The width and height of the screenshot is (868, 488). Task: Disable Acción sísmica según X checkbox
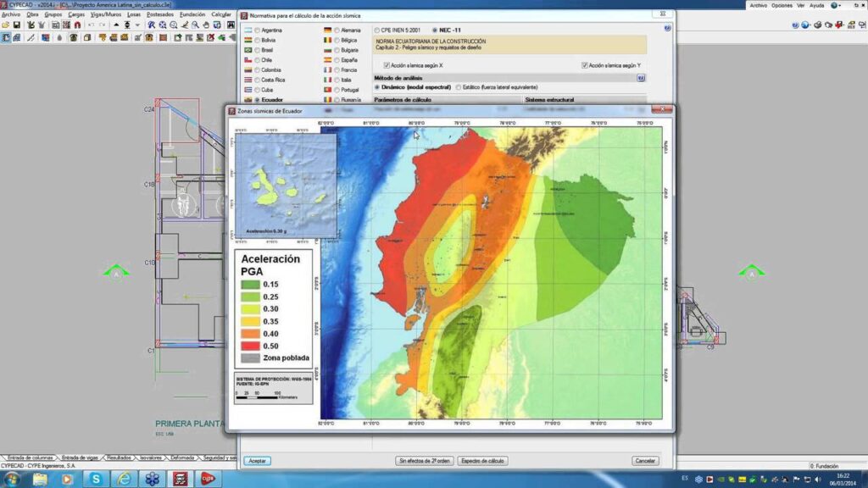387,65
